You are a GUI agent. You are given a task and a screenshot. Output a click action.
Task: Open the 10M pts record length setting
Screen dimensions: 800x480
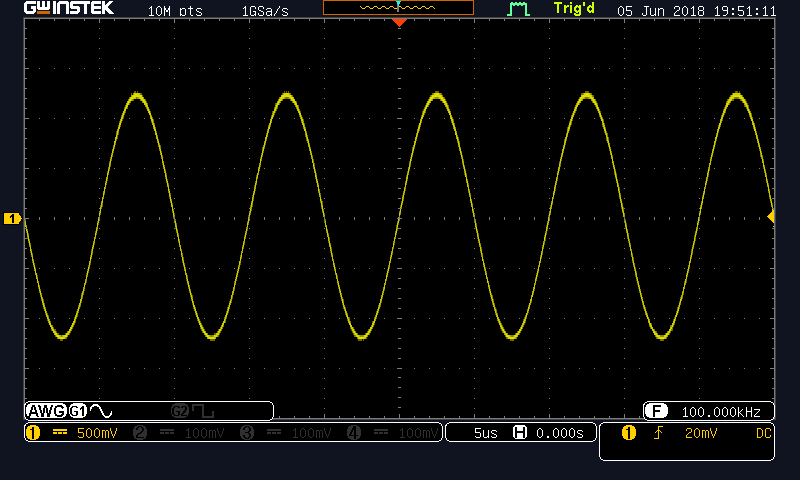[175, 11]
